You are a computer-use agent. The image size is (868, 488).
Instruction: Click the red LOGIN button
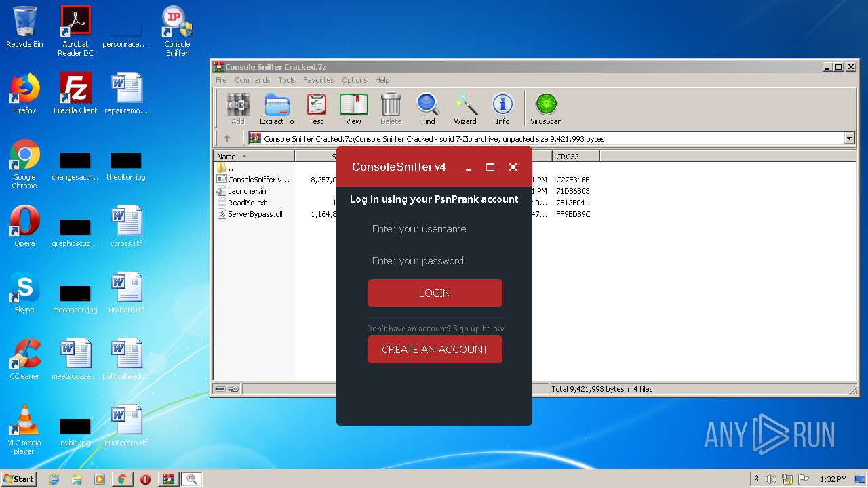[x=435, y=293]
